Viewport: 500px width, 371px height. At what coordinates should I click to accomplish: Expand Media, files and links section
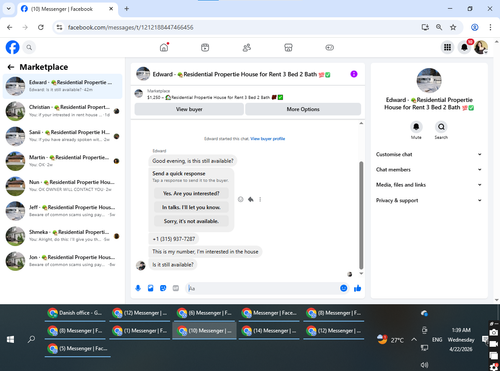coord(429,185)
